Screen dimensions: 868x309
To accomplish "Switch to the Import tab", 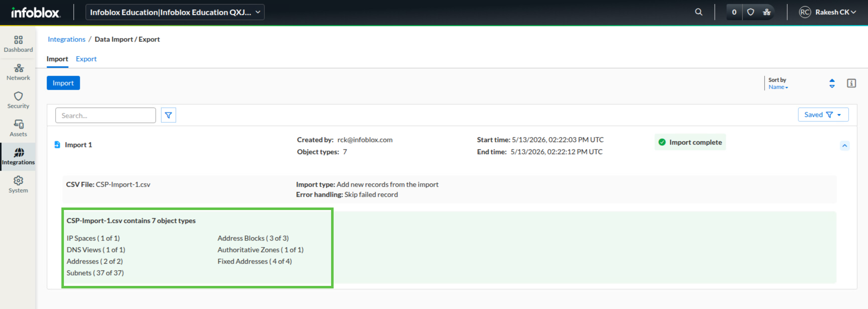I will click(57, 59).
